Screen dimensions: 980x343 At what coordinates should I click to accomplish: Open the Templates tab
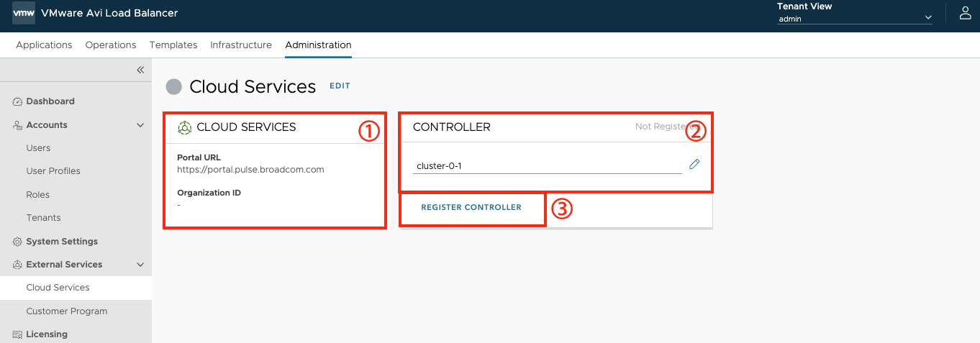click(173, 45)
